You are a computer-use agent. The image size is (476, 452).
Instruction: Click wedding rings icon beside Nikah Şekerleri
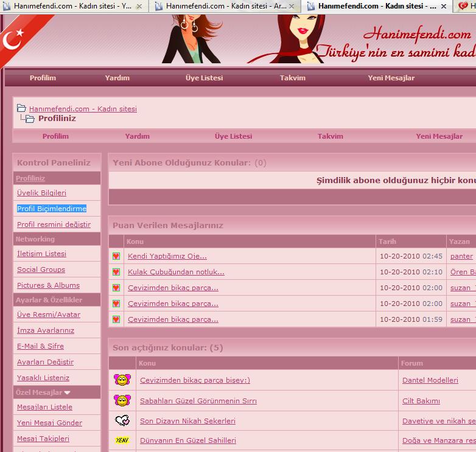[122, 420]
